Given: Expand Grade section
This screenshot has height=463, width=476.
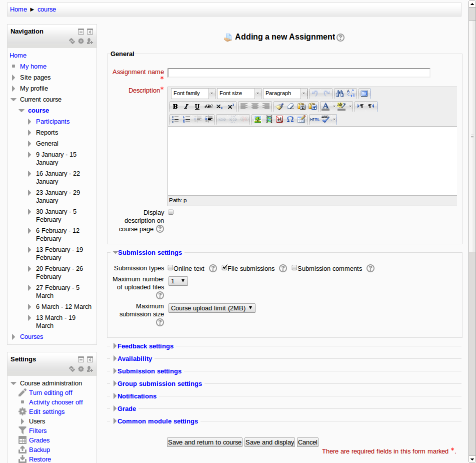Looking at the screenshot, I should pos(126,408).
